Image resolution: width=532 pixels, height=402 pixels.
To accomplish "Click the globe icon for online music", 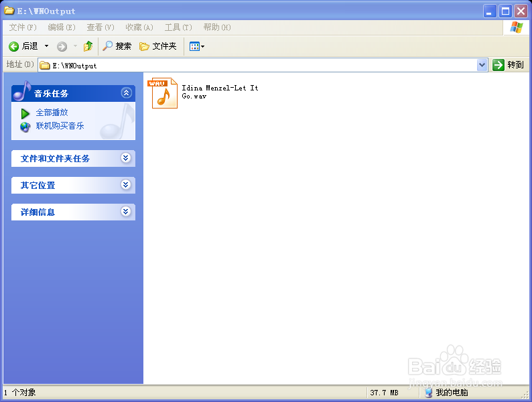I will coord(25,127).
